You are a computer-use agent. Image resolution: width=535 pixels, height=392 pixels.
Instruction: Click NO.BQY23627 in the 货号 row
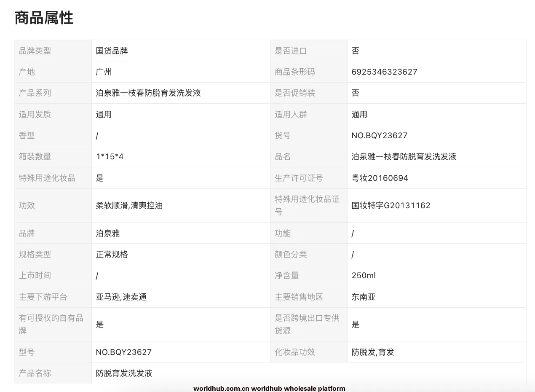[380, 135]
